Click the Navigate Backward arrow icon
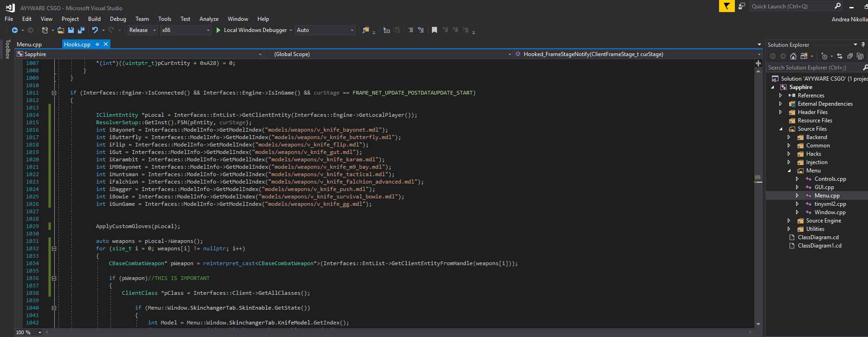868x337 pixels. pos(15,30)
